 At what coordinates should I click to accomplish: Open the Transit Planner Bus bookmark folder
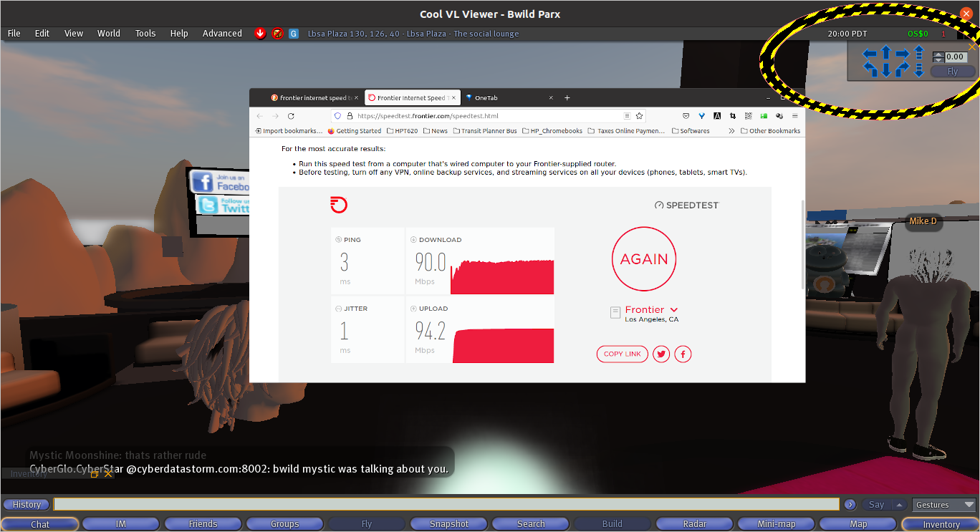484,131
